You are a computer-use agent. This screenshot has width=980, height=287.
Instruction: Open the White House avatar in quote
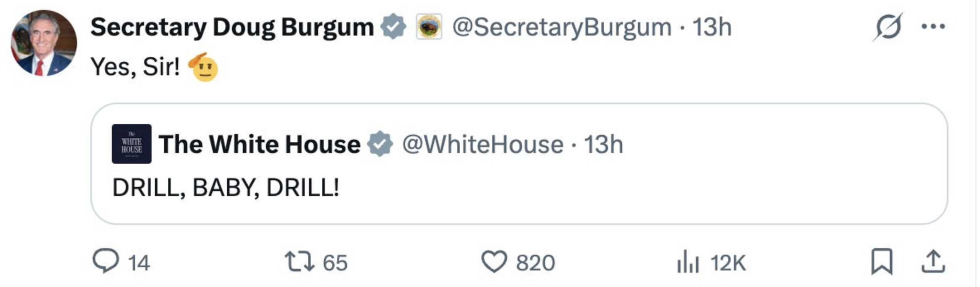click(x=131, y=144)
